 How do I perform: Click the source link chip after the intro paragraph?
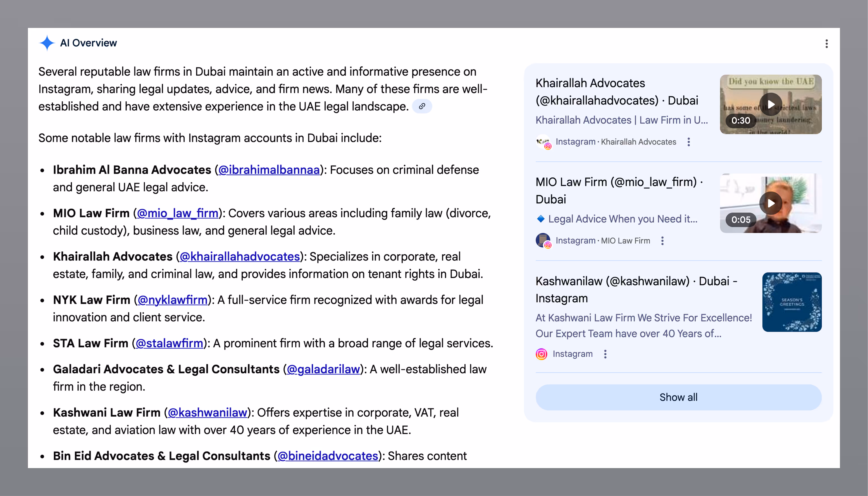pos(422,106)
